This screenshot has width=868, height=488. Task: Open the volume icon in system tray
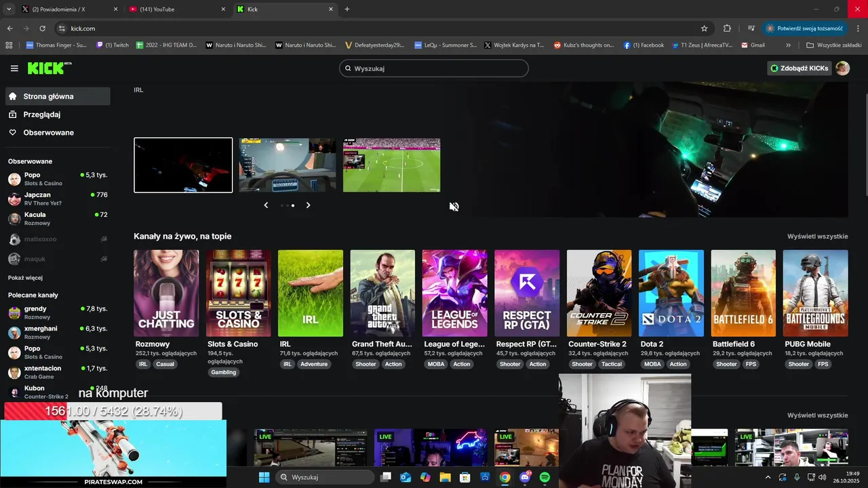(823, 477)
